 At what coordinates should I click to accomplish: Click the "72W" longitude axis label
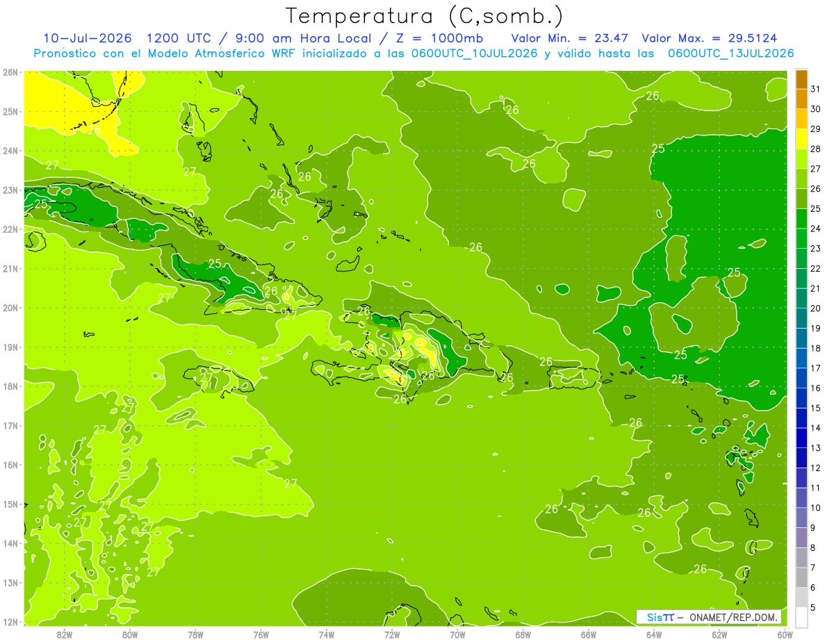[x=392, y=634]
